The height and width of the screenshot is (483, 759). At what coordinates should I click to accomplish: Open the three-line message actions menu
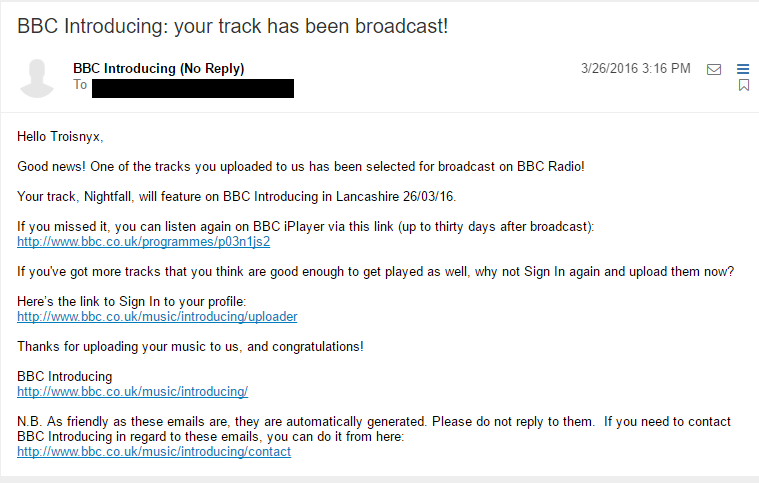743,69
